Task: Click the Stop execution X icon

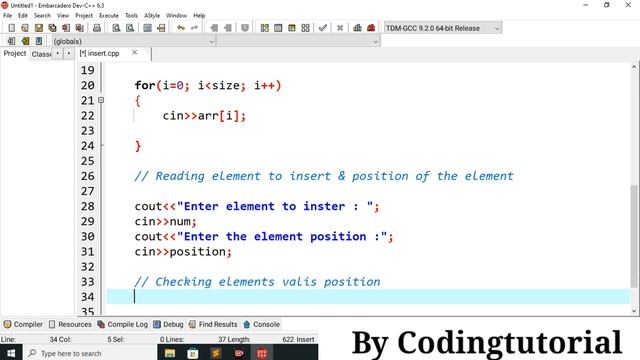Action: (x=340, y=28)
